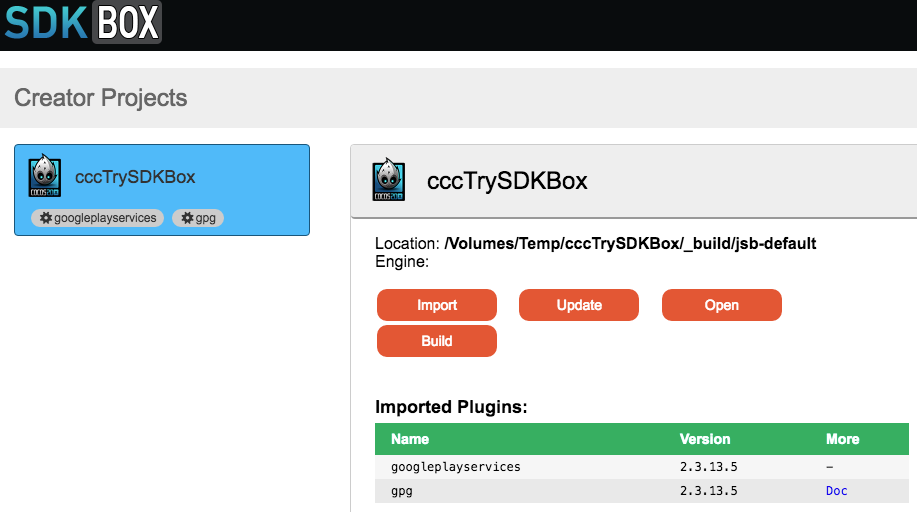917x512 pixels.
Task: Click the Name column header
Action: 410,439
